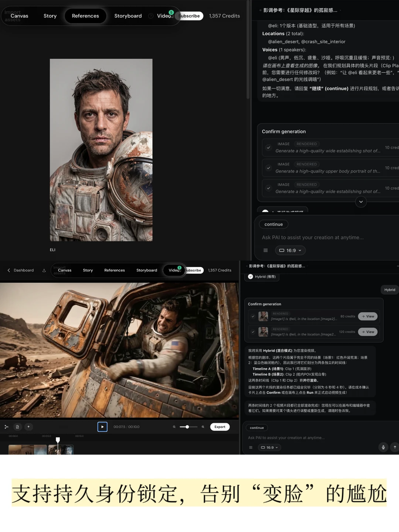Click the 影调参考 chat title in the Video view
Viewport: 399px width, 532px height.
(277, 266)
